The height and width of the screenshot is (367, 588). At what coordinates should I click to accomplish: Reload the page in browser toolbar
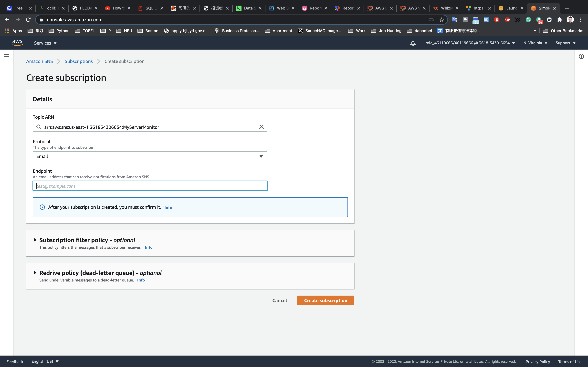point(28,20)
